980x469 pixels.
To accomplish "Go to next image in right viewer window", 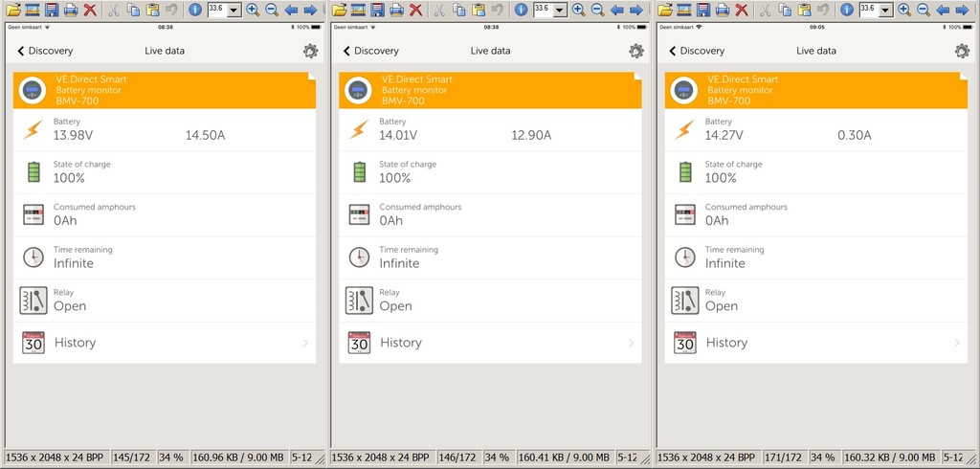I will point(962,10).
